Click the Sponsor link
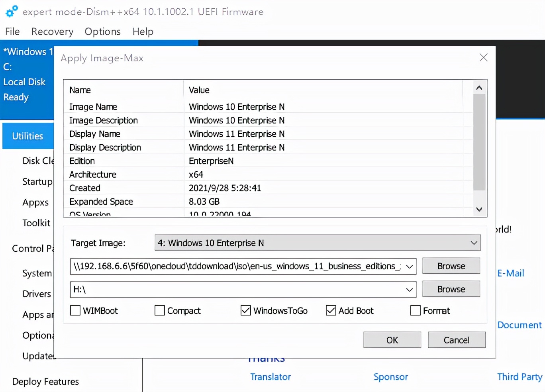 pyautogui.click(x=391, y=376)
